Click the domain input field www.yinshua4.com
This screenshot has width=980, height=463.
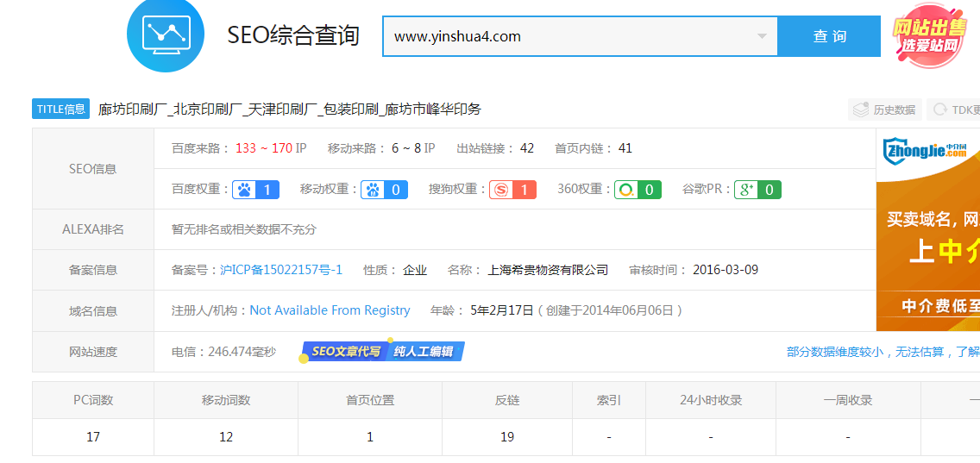click(x=569, y=36)
